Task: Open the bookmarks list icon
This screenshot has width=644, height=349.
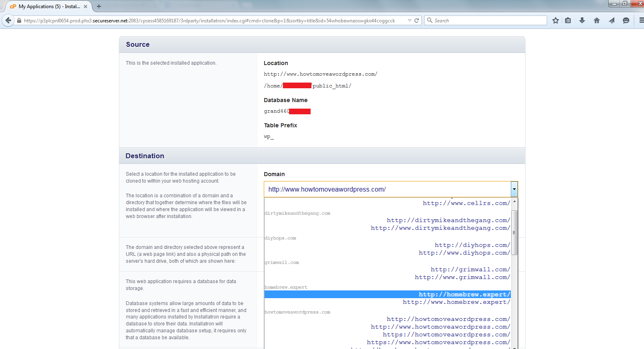Action: [x=568, y=20]
